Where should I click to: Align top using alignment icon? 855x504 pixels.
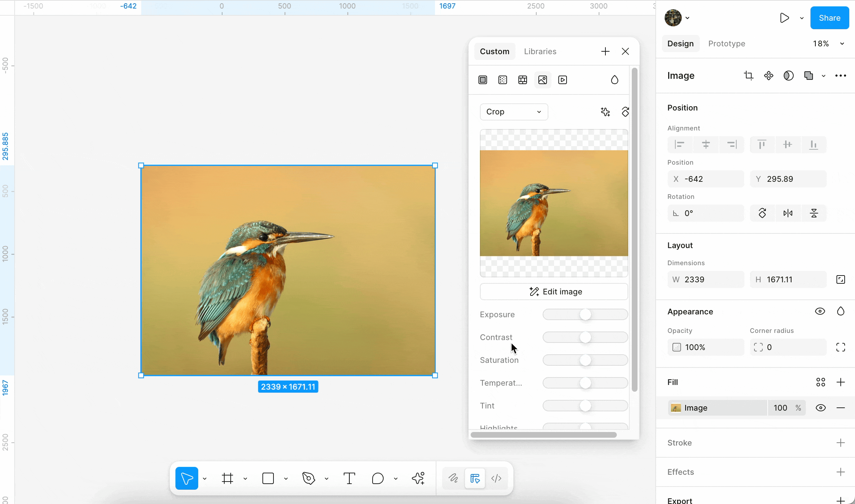pos(762,144)
